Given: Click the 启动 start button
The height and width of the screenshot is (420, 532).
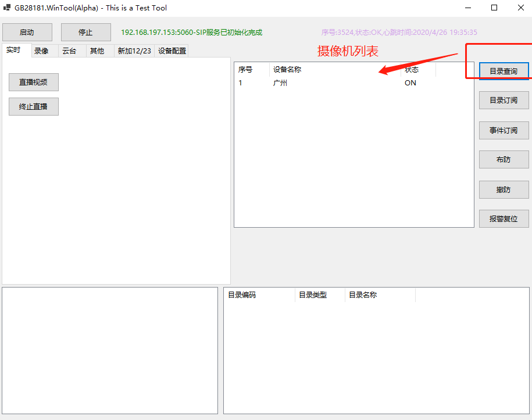Looking at the screenshot, I should (27, 32).
